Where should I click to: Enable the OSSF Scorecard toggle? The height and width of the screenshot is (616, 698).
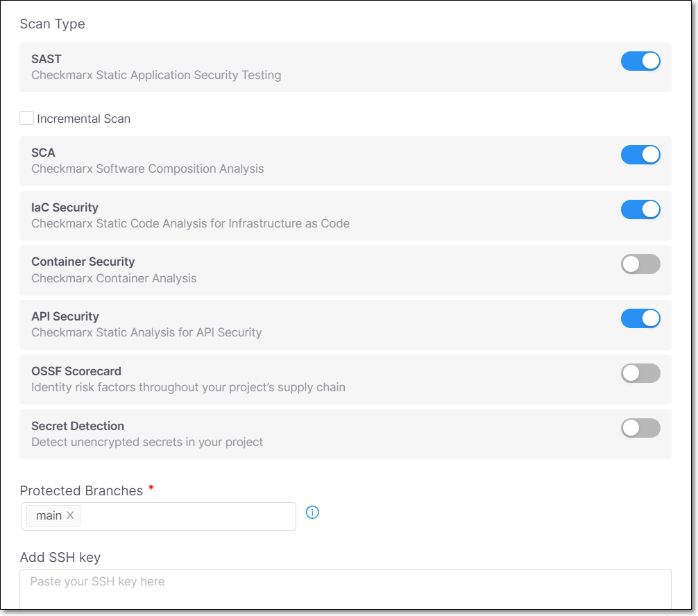pos(640,373)
